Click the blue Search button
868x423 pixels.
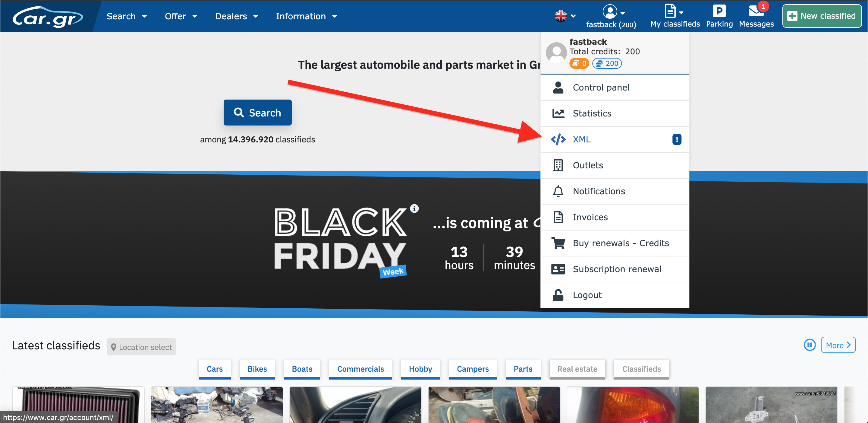pyautogui.click(x=257, y=113)
